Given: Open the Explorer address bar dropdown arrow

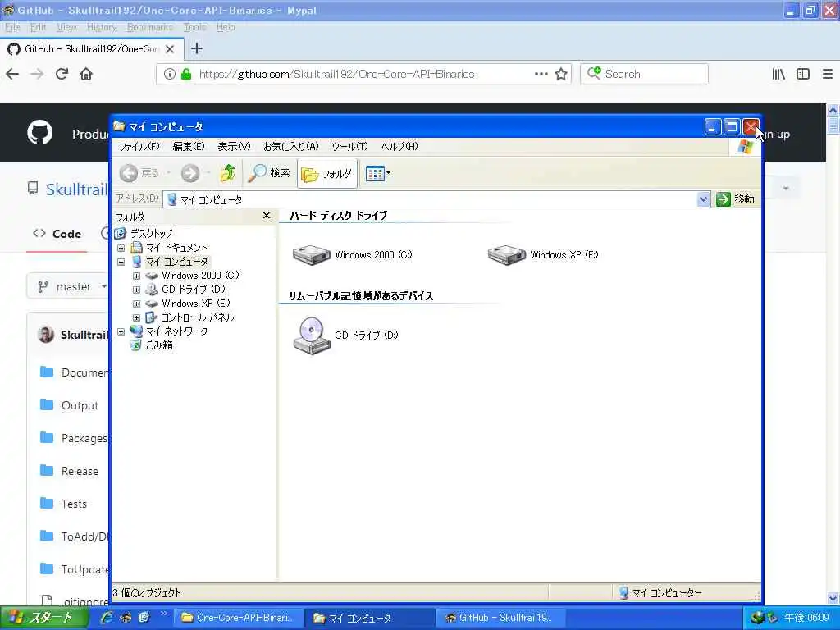Looking at the screenshot, I should click(703, 199).
